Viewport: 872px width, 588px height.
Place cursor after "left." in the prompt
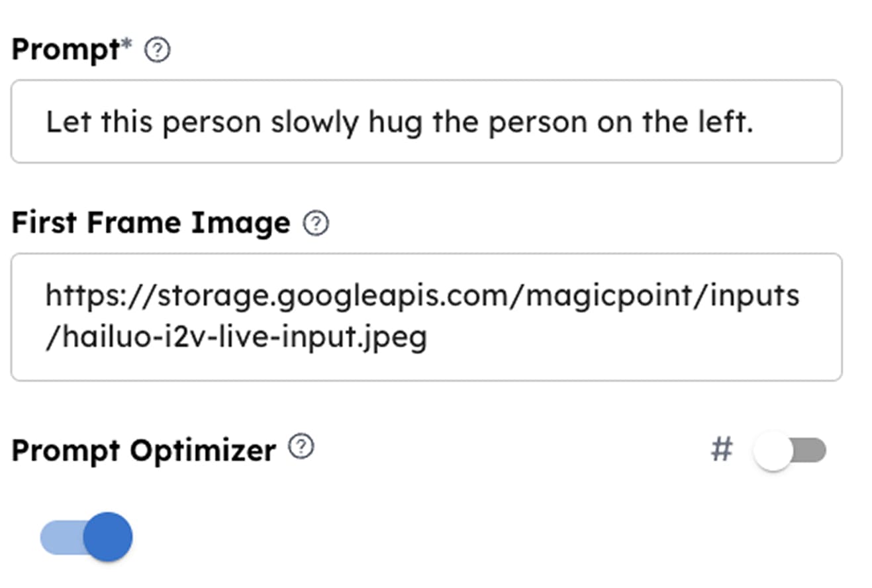tap(755, 122)
